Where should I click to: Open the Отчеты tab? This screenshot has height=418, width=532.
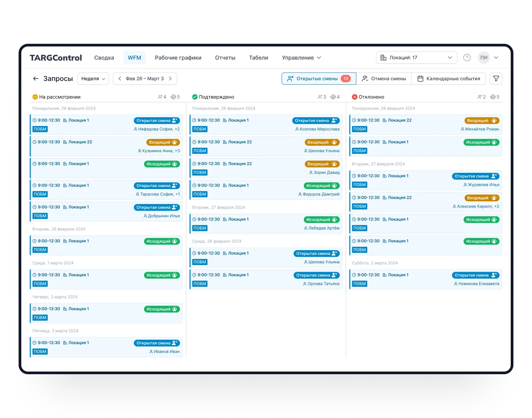point(225,58)
